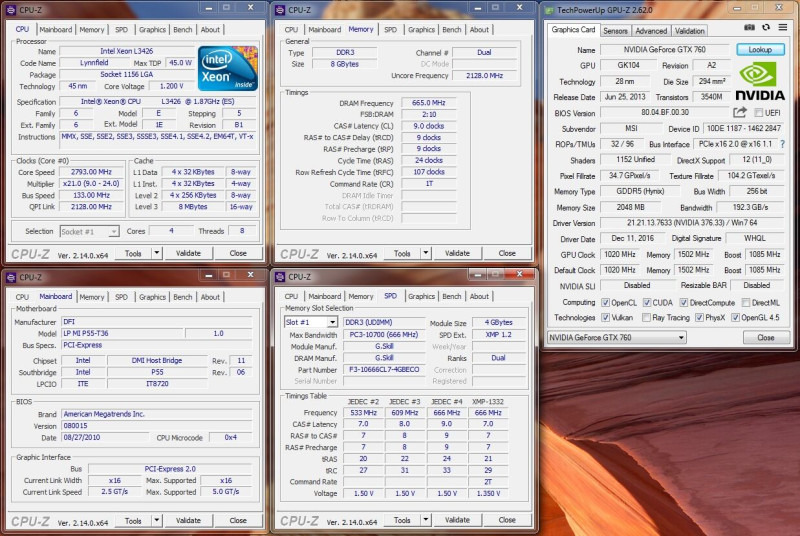The image size is (800, 536).
Task: Click Device ID value 10DE 1187 - 1462 2847
Action: point(743,129)
